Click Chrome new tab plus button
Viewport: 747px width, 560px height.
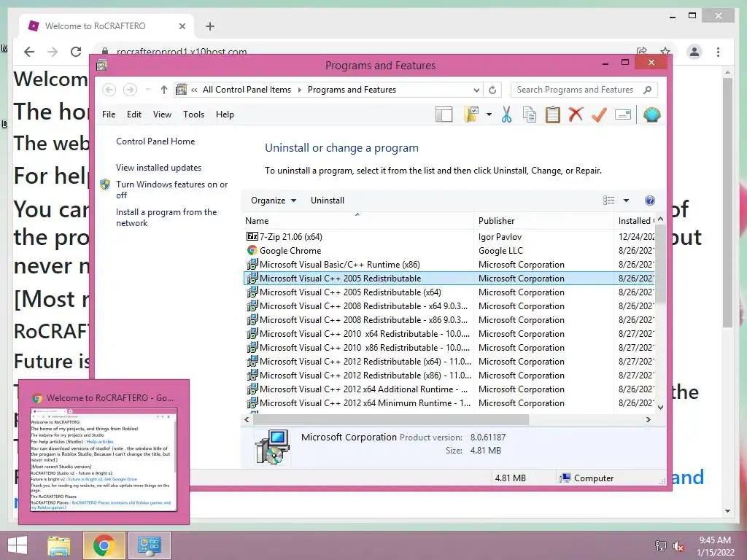210,26
